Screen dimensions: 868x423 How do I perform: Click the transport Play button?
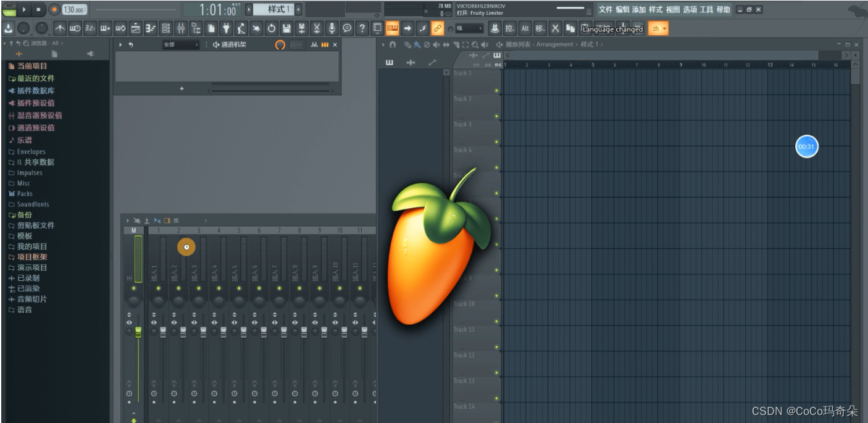coord(24,9)
